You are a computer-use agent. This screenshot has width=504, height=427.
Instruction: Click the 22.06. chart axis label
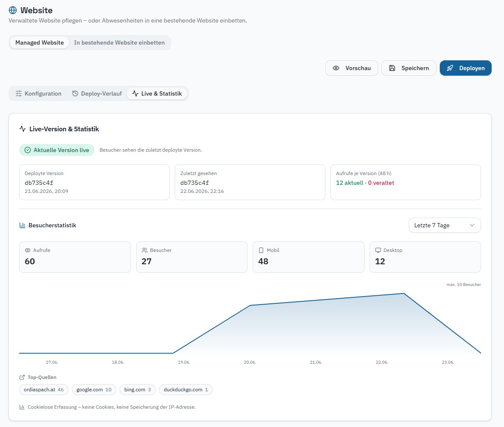coord(382,362)
